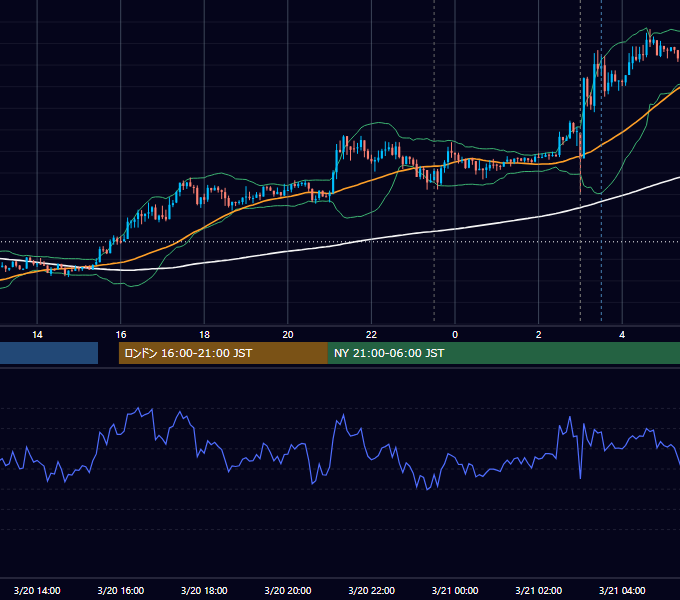Click hour label 4 on price chart axis

tap(622, 335)
